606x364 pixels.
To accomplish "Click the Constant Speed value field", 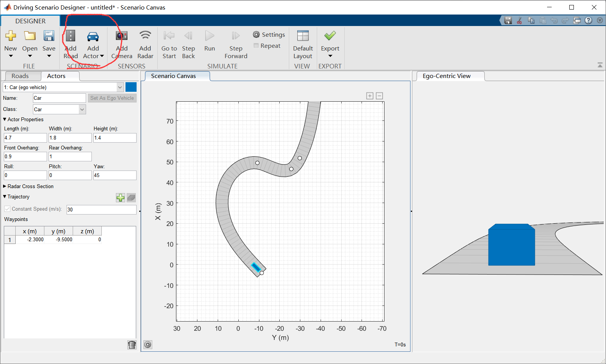I will click(x=101, y=210).
